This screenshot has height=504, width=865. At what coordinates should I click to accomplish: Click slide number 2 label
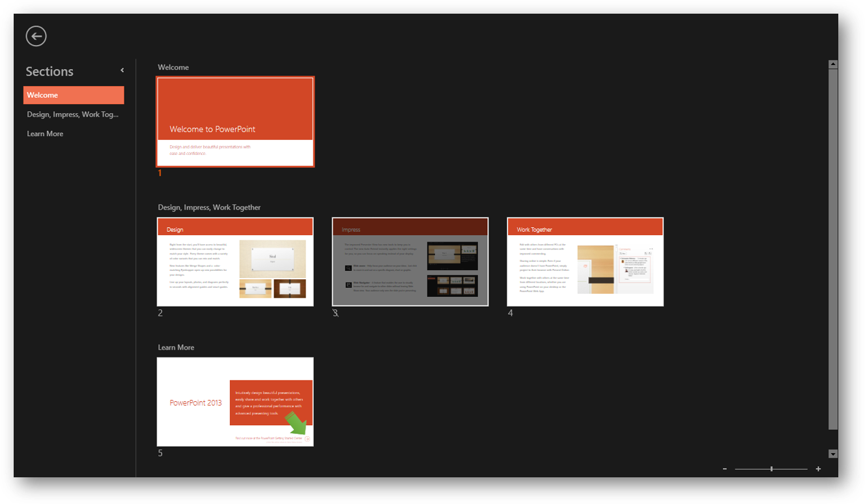point(160,313)
